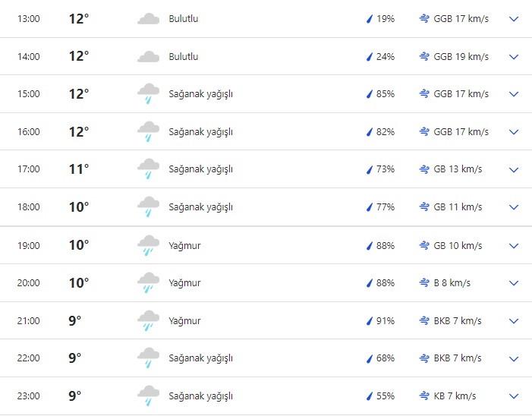Expand the 13:00 hourly forecast details
This screenshot has width=532, height=416.
tap(514, 19)
